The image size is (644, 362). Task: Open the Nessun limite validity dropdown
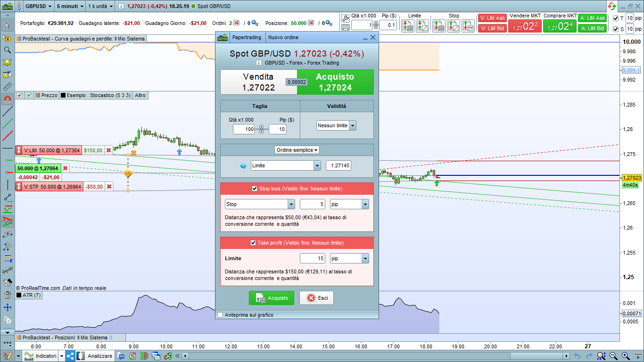[336, 125]
